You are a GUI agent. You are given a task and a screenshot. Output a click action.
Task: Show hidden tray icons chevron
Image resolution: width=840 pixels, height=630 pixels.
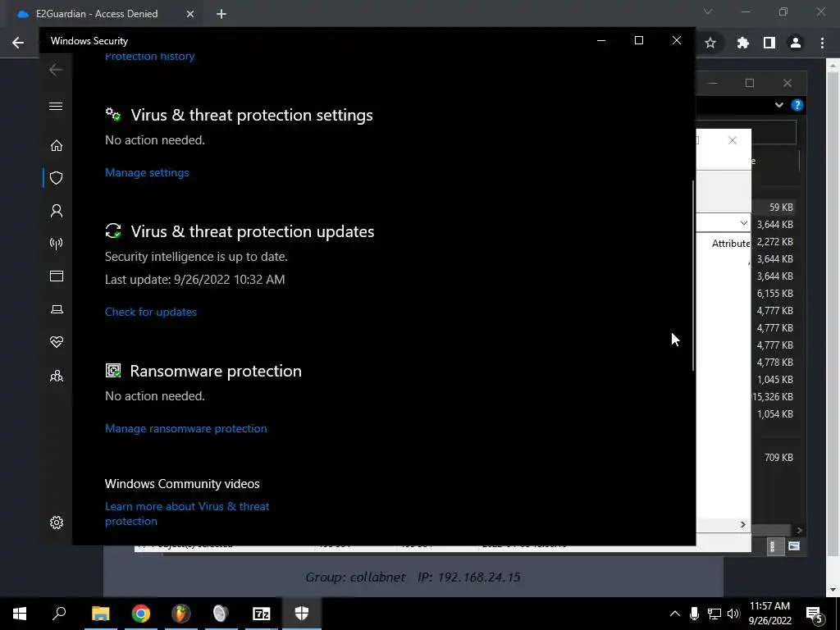pos(675,614)
